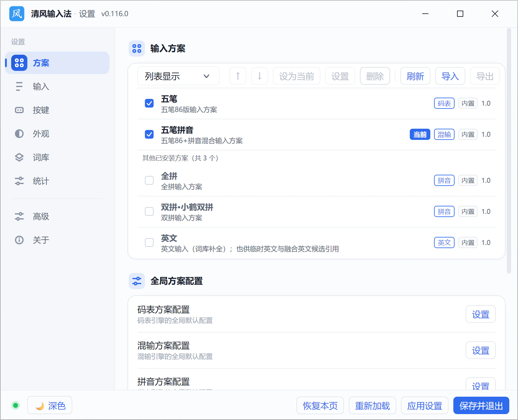This screenshot has height=420, width=518.
Task: Maximize the settings window
Action: click(460, 14)
